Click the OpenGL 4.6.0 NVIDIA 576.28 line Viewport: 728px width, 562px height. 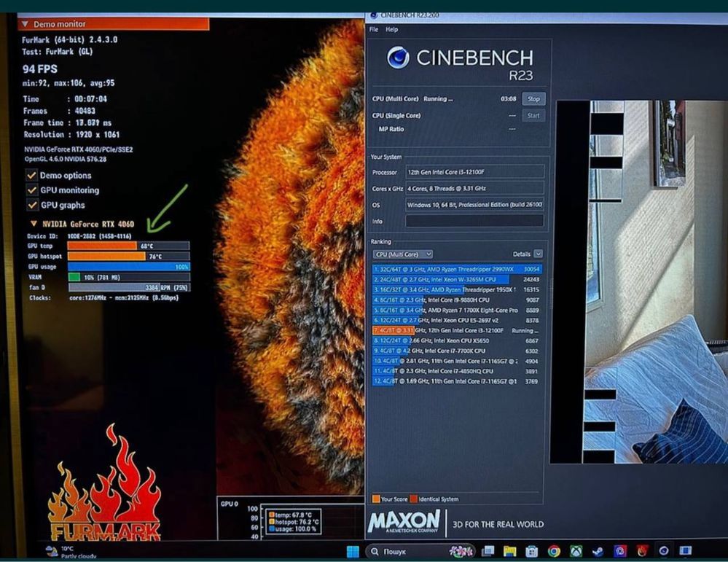click(66, 160)
